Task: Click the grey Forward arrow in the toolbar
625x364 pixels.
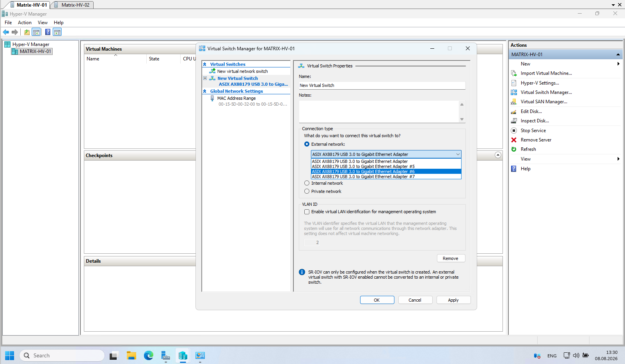Action: pos(15,32)
